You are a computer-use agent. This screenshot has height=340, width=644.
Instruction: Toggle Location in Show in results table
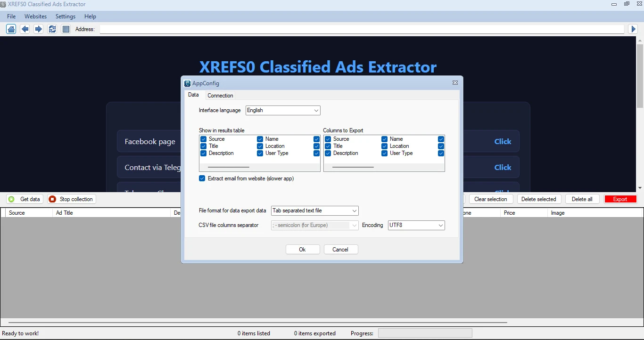260,146
